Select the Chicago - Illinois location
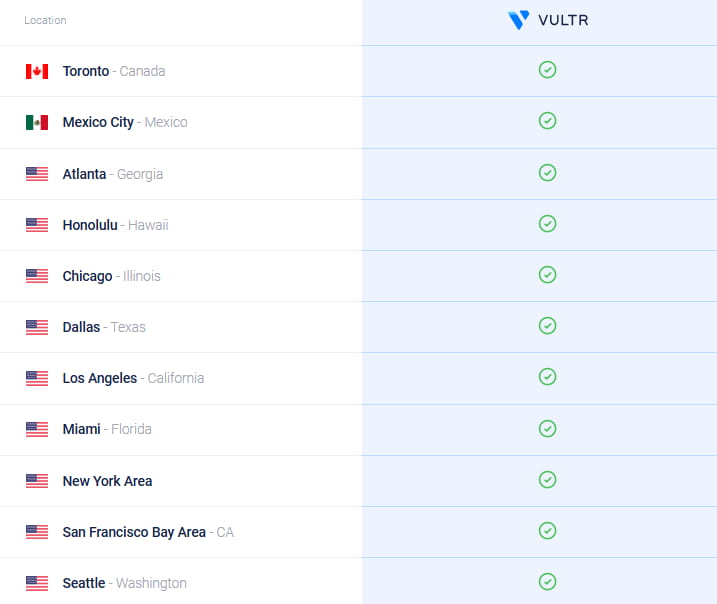717x604 pixels. click(111, 276)
